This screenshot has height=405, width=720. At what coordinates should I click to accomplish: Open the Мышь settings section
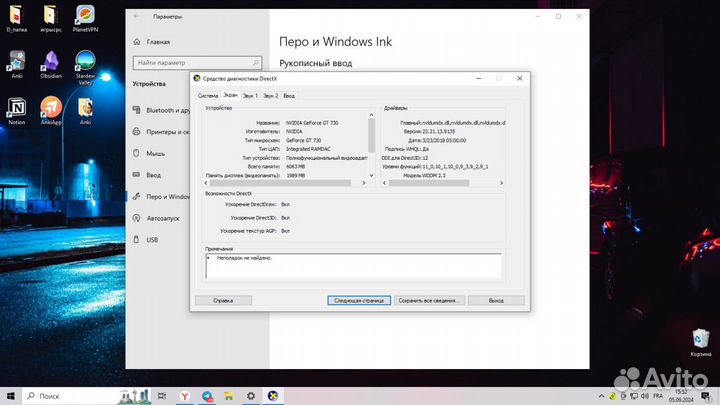pyautogui.click(x=155, y=153)
